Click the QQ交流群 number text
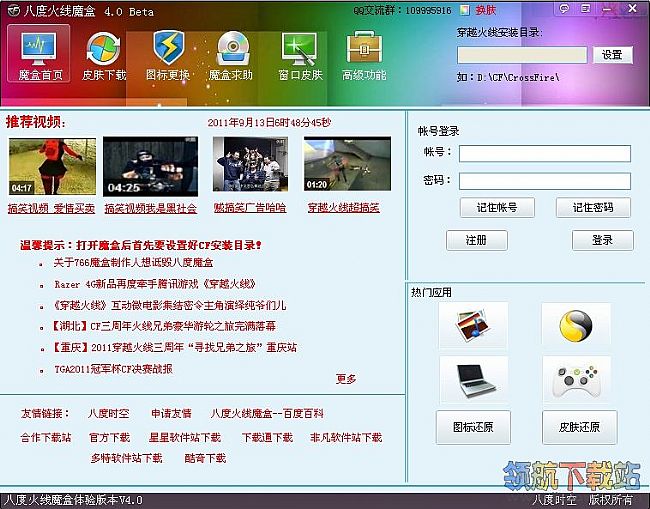This screenshot has width=650, height=509. 402,10
